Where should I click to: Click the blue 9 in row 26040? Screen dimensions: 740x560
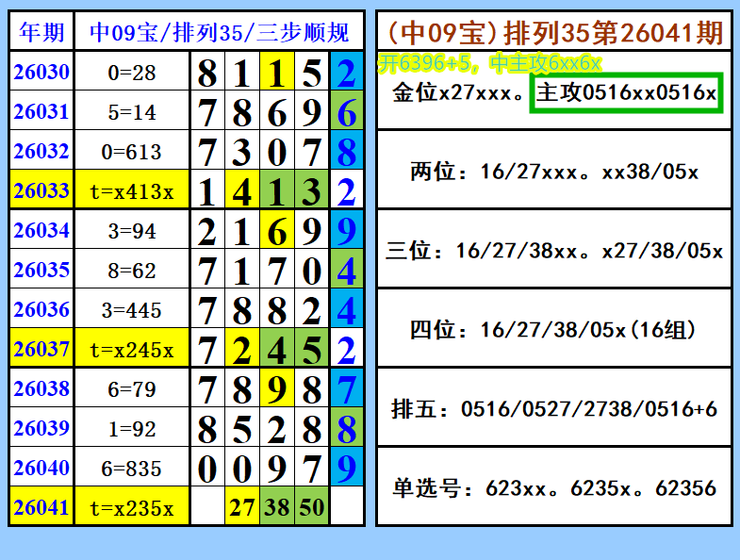pyautogui.click(x=346, y=468)
